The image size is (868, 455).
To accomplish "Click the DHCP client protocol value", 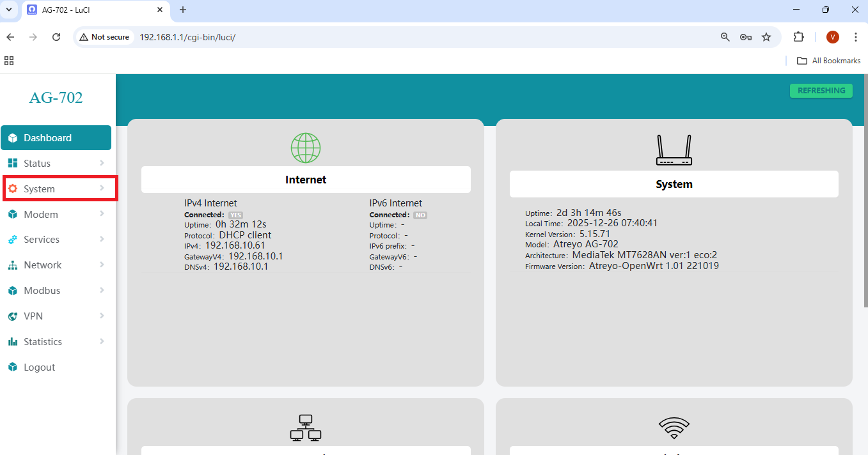I will pyautogui.click(x=245, y=235).
